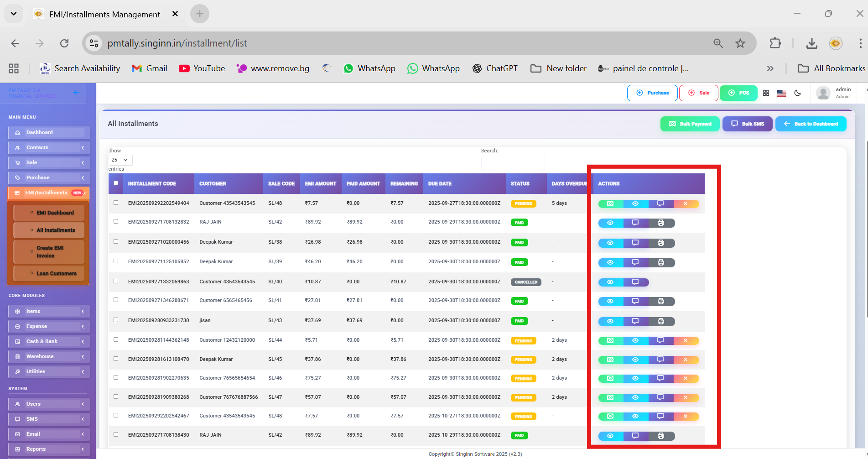Expand the Contacts sidebar menu
Image resolution: width=868 pixels, height=459 pixels.
pos(48,147)
